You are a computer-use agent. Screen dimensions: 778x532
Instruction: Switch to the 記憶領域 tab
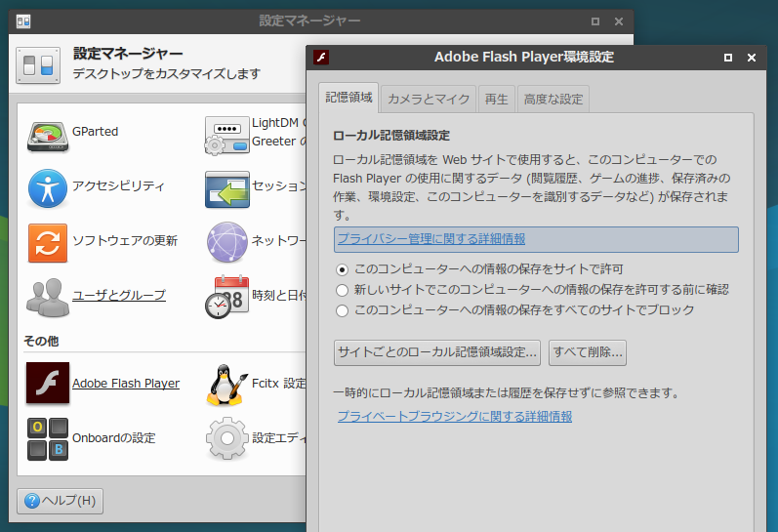pyautogui.click(x=348, y=98)
